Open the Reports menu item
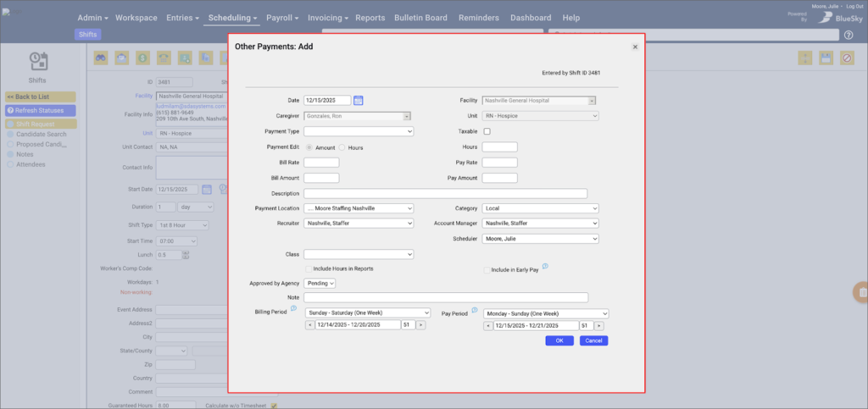This screenshot has width=868, height=409. (370, 18)
